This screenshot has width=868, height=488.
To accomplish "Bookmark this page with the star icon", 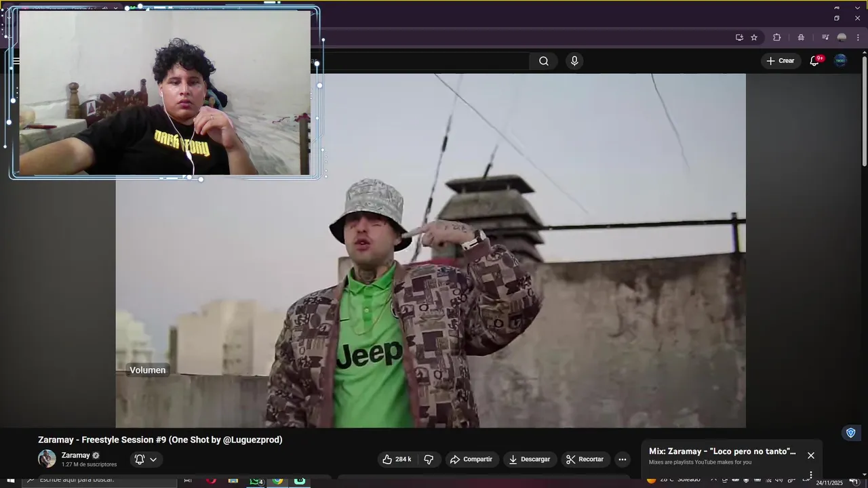I will coord(754,37).
